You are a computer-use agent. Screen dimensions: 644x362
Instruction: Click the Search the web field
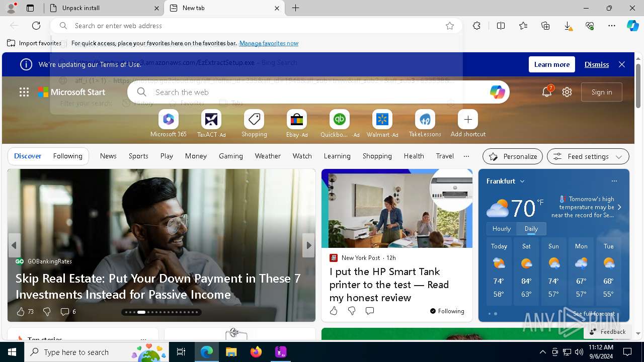pyautogui.click(x=318, y=92)
